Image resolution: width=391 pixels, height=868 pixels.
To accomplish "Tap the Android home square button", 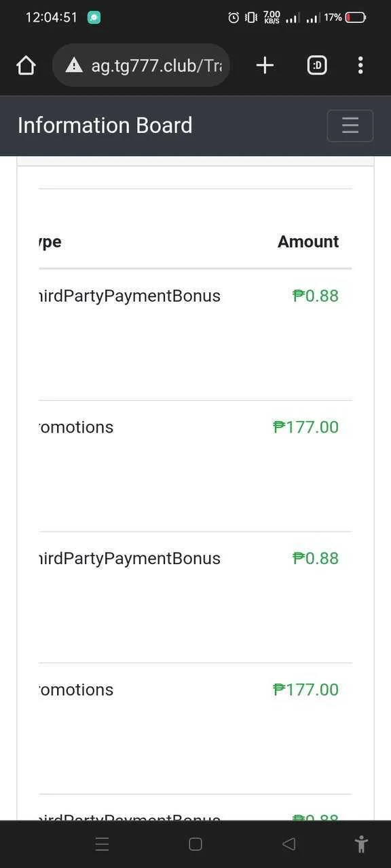I will coord(195,844).
